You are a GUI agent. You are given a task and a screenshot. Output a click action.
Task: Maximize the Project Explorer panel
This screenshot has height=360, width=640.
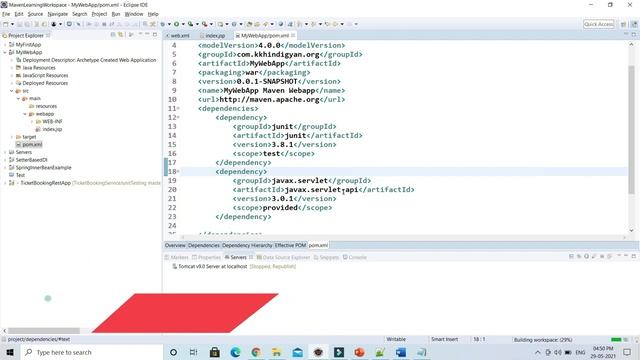coord(155,35)
